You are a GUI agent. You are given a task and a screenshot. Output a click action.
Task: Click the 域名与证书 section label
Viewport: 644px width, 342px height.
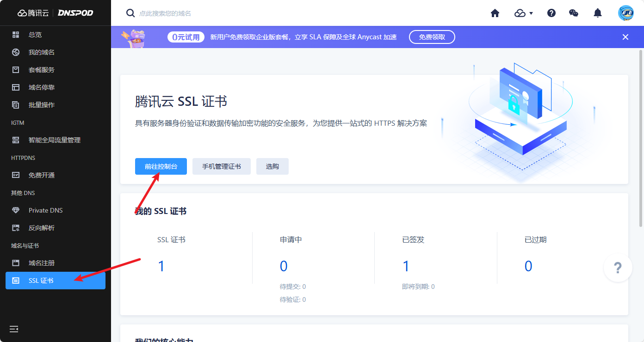(25, 246)
